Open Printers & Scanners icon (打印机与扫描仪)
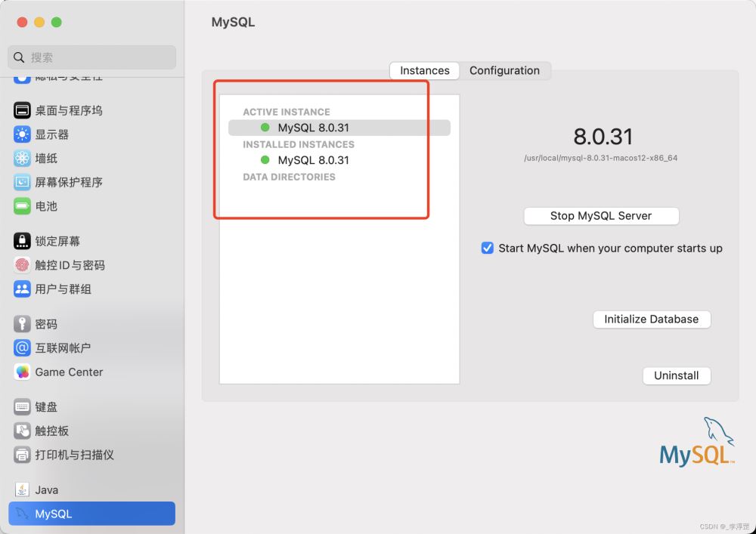 [22, 455]
